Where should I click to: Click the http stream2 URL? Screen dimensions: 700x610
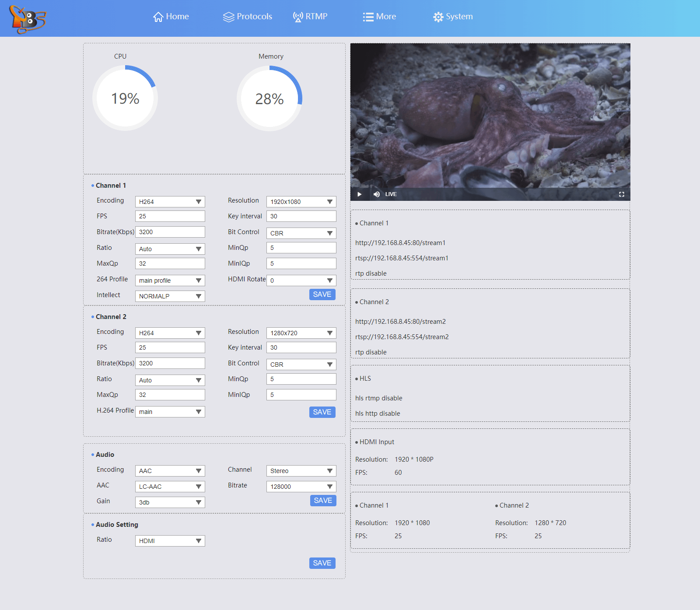tap(400, 322)
